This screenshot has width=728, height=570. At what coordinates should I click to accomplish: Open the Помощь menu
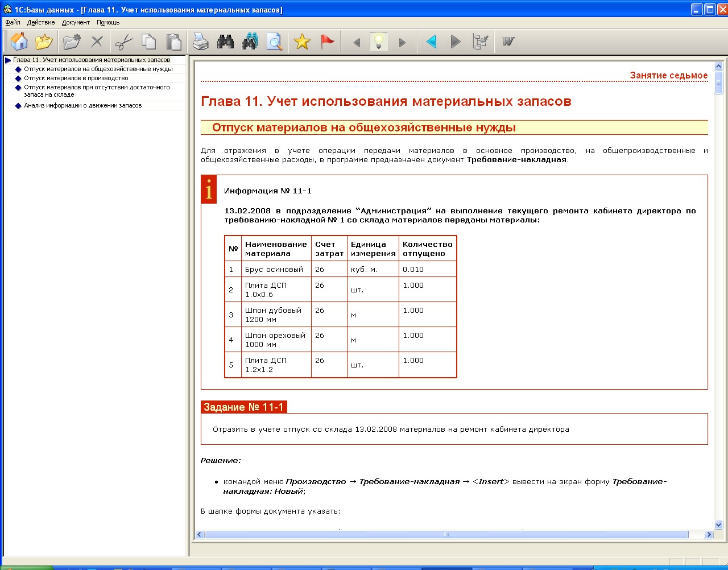[x=107, y=22]
